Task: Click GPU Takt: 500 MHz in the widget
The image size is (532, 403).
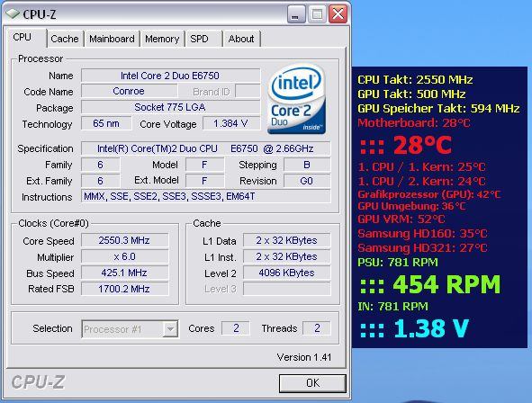Action: pos(411,94)
